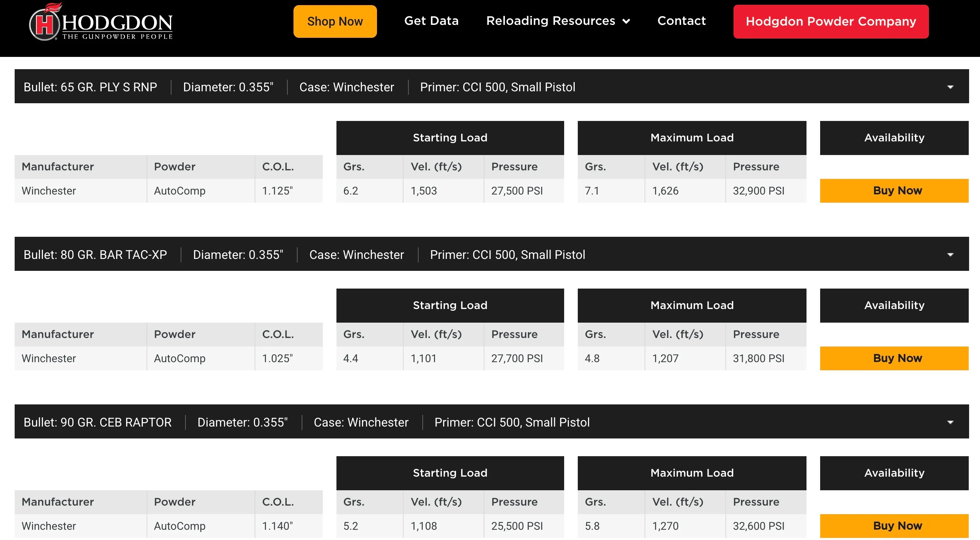Select the 1,207 maximum velocity cell
This screenshot has width=980, height=540.
(x=685, y=358)
